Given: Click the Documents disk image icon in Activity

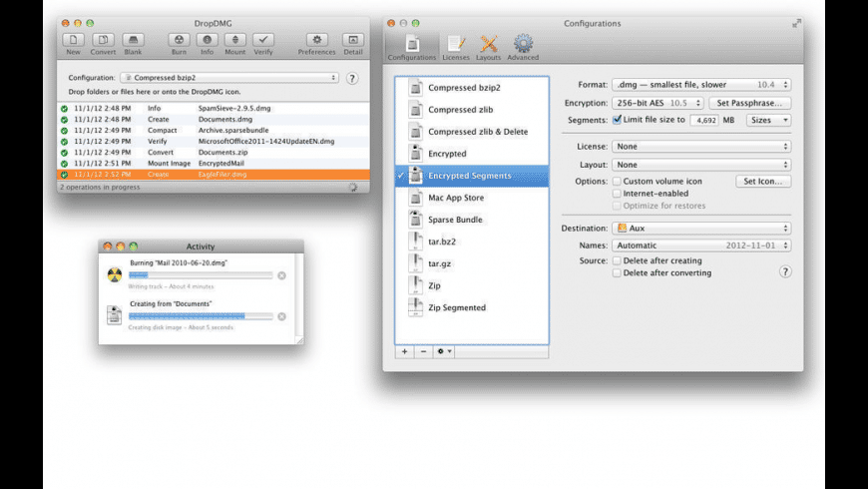Looking at the screenshot, I should 114,315.
